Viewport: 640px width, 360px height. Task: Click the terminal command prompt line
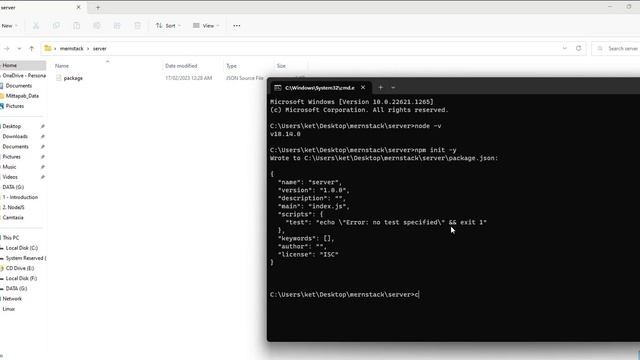[344, 295]
